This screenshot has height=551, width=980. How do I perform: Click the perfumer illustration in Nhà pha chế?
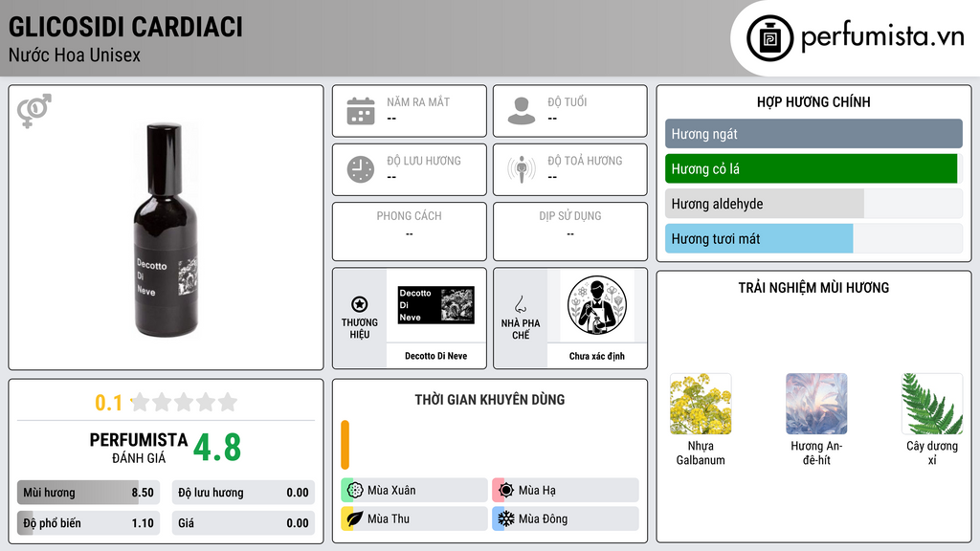click(x=597, y=305)
